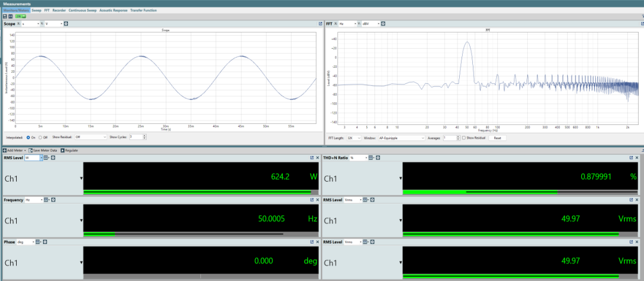Screen dimensions: 644x281
Task: Open settings icon on THD+N Ratio meter
Action: coord(378,158)
